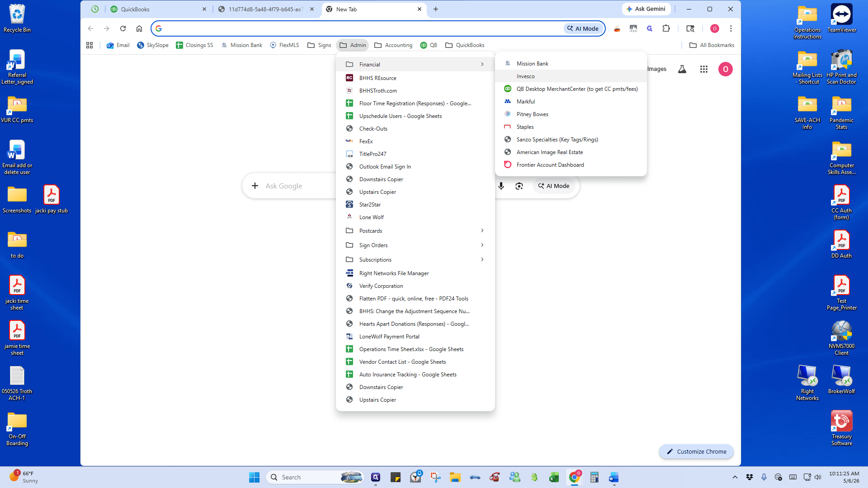Open the Closings SS bookmark
Viewport: 868px width, 488px height.
(194, 45)
